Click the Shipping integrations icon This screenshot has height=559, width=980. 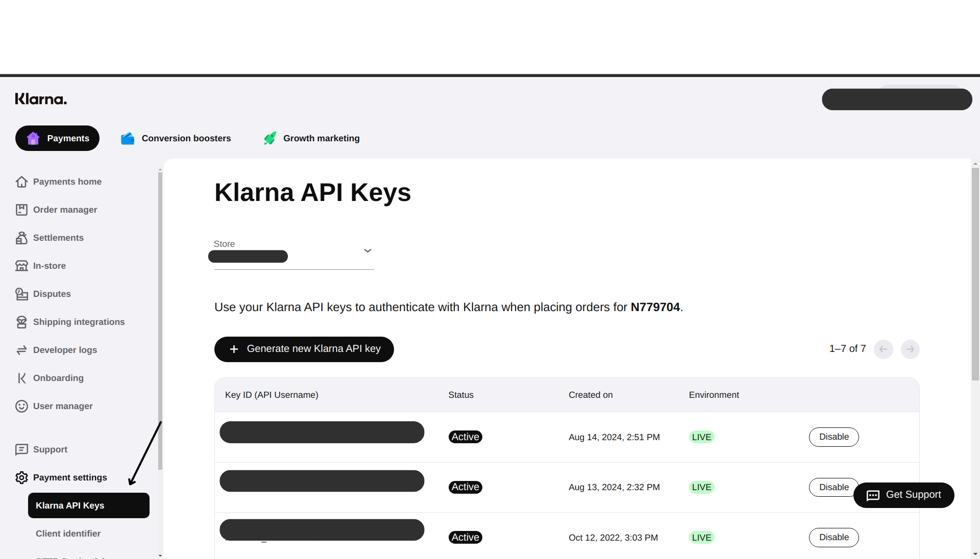[21, 322]
